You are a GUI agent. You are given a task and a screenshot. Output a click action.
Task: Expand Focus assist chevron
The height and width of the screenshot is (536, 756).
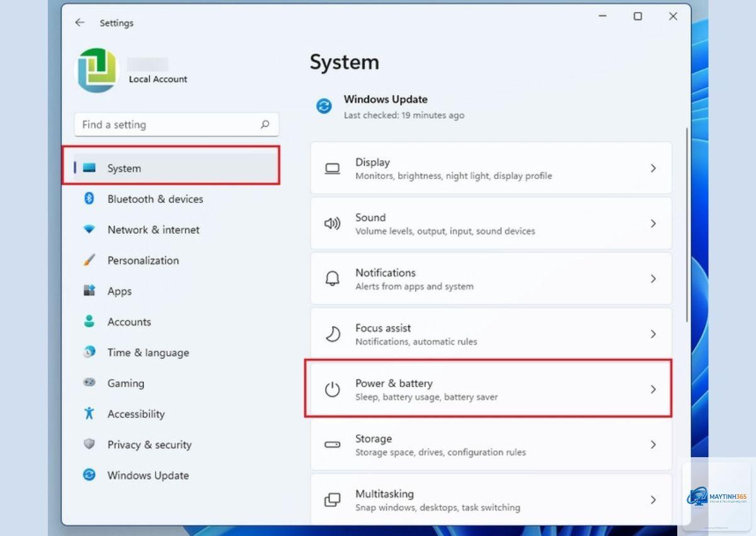click(653, 334)
